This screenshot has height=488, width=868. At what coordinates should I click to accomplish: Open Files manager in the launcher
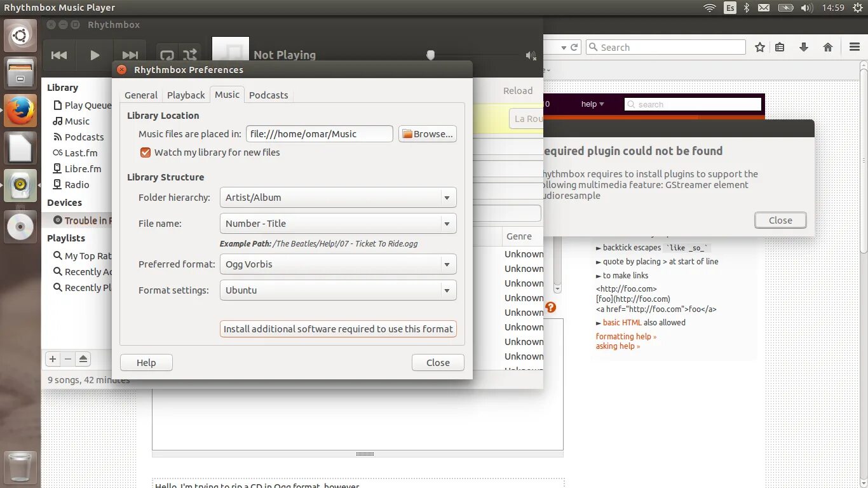(x=20, y=73)
